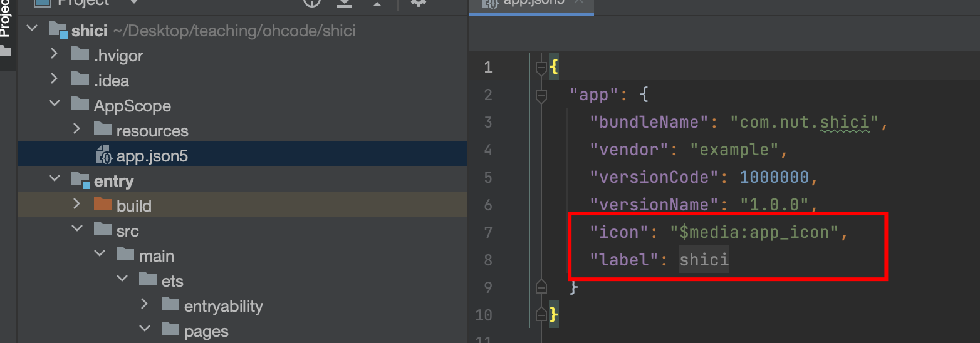Viewport: 980px width, 343px height.
Task: Click the "com.nut.shici" string value
Action: (805, 123)
